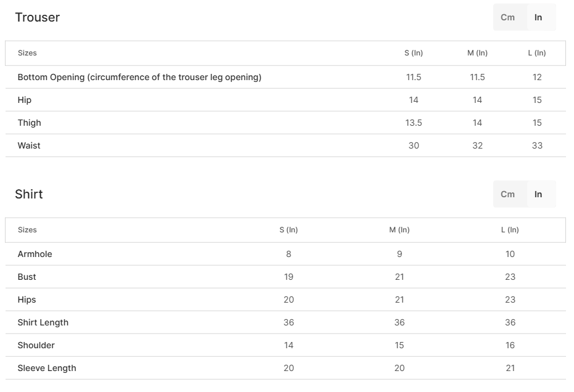The width and height of the screenshot is (574, 392).
Task: Select the Shirt L (In) column header
Action: tap(510, 229)
